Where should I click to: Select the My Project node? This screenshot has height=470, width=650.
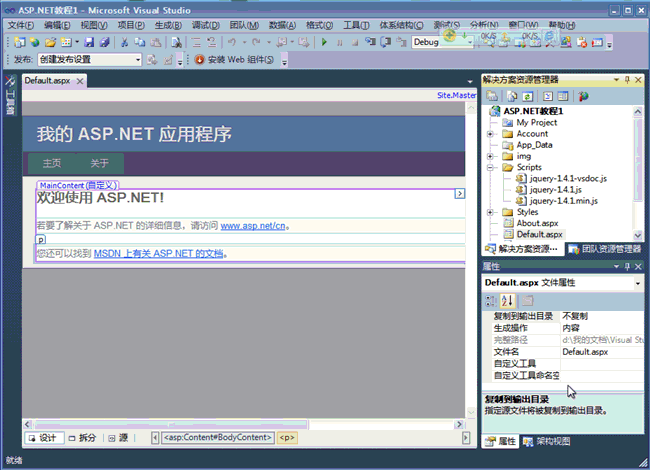[536, 123]
